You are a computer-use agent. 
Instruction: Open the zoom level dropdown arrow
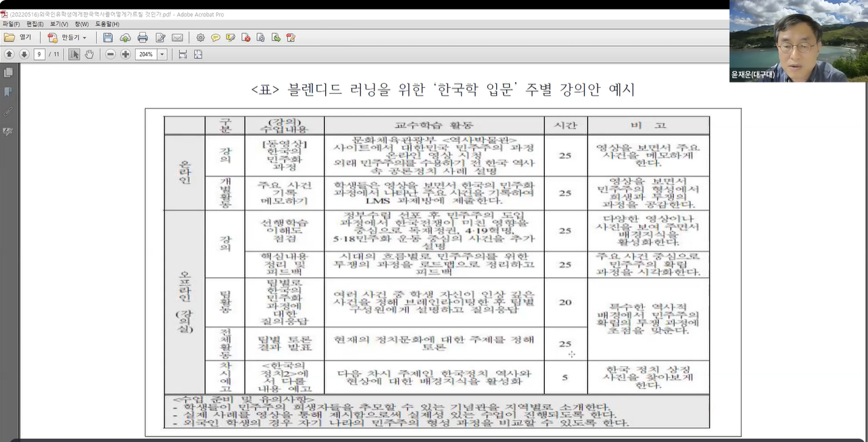pyautogui.click(x=162, y=54)
